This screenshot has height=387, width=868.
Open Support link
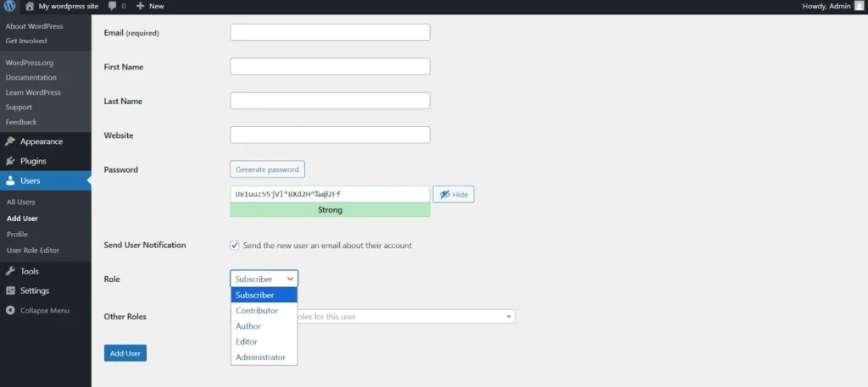click(19, 108)
